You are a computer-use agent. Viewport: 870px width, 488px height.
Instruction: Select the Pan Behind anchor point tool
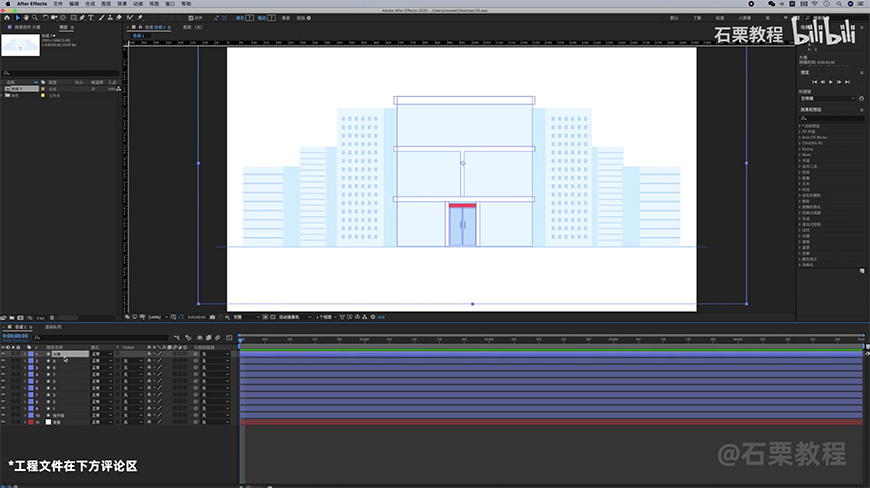coord(63,18)
